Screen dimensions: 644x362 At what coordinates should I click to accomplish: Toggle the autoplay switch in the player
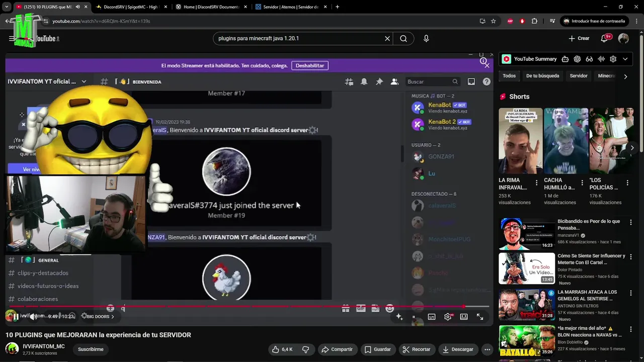(414, 317)
